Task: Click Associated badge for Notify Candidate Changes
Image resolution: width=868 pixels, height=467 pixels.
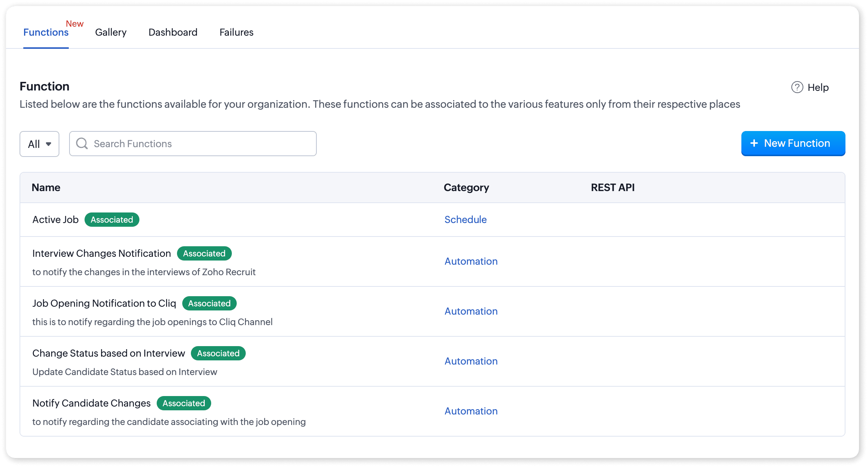Action: pos(184,403)
